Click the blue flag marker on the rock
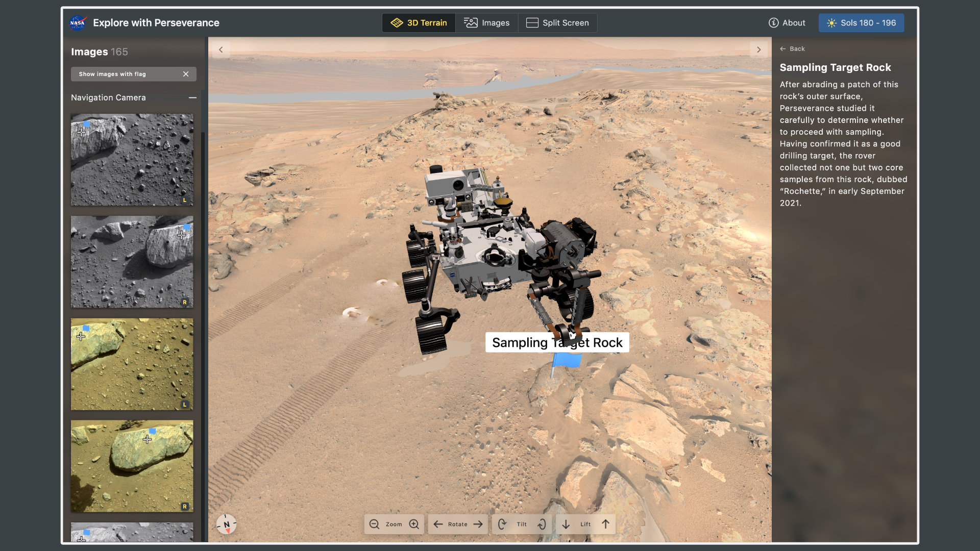This screenshot has height=551, width=980. (x=566, y=362)
